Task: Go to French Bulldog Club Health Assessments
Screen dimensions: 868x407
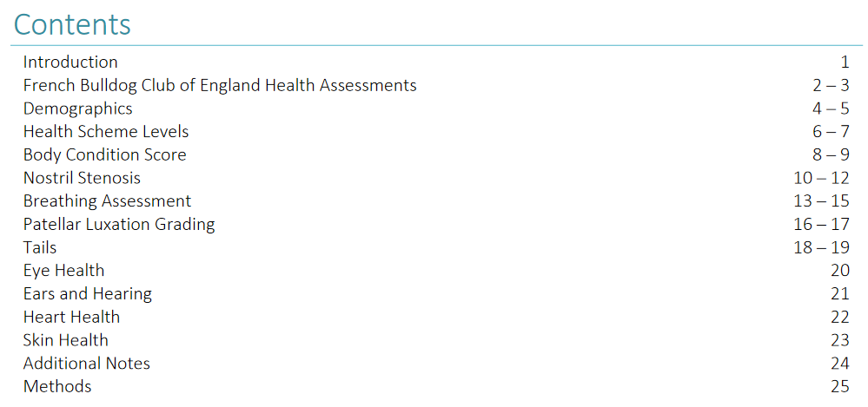Action: click(220, 85)
